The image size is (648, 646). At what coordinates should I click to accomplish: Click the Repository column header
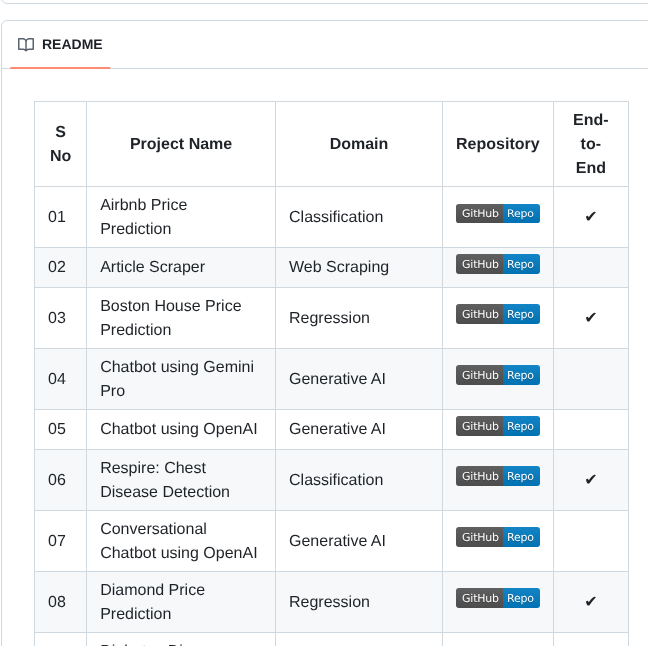498,144
